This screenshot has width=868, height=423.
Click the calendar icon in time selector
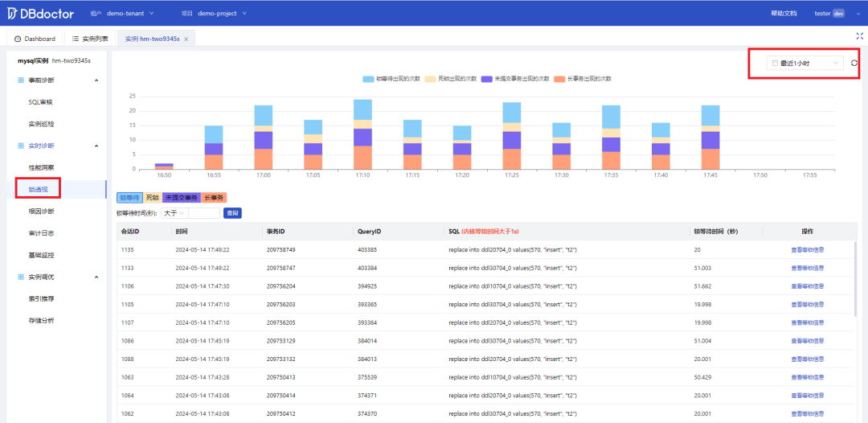pyautogui.click(x=775, y=63)
